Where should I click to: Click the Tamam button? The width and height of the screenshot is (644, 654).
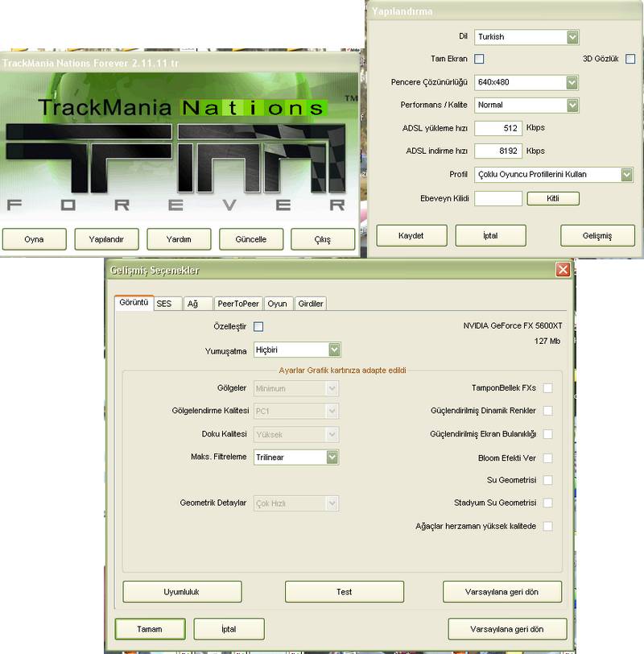tap(150, 629)
